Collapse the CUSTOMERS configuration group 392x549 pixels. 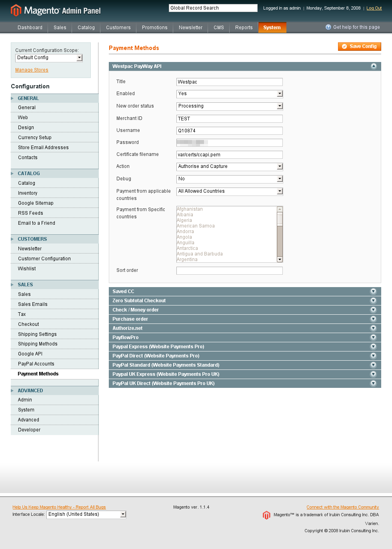(54, 239)
